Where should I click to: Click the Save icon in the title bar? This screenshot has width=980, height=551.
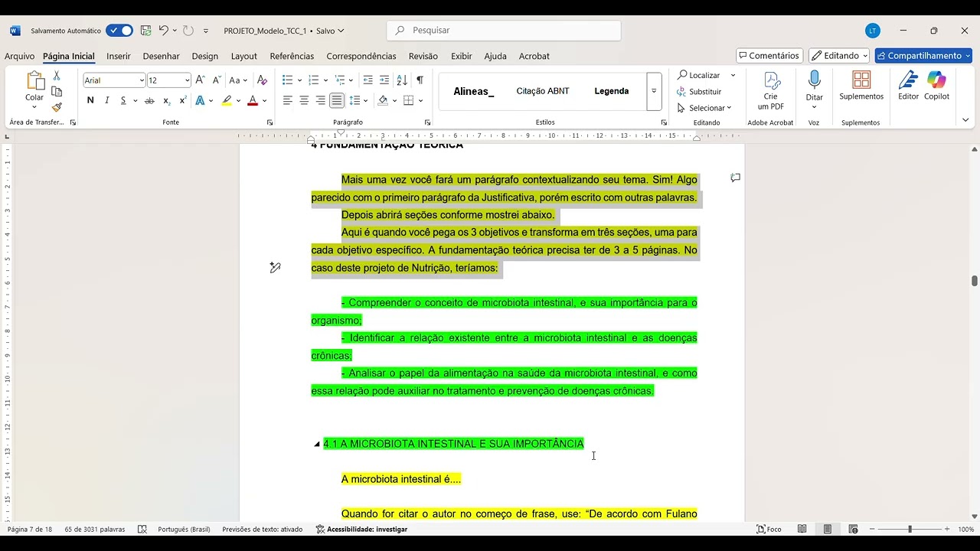(145, 31)
